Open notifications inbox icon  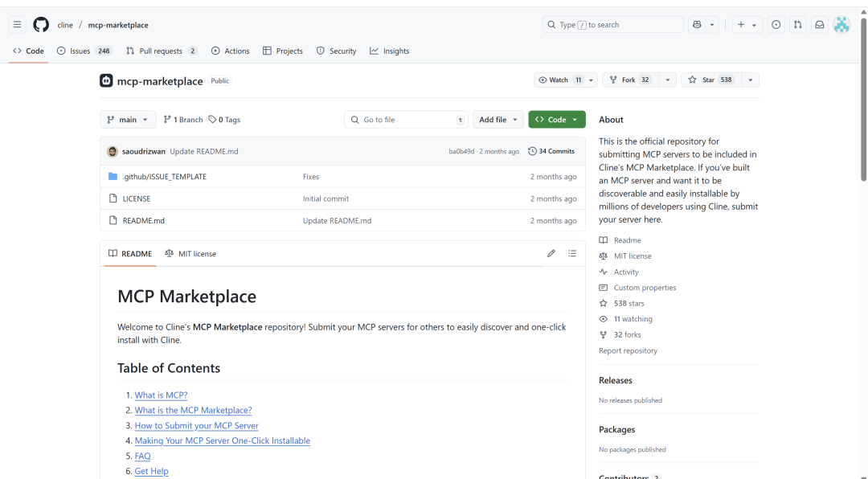pyautogui.click(x=819, y=24)
